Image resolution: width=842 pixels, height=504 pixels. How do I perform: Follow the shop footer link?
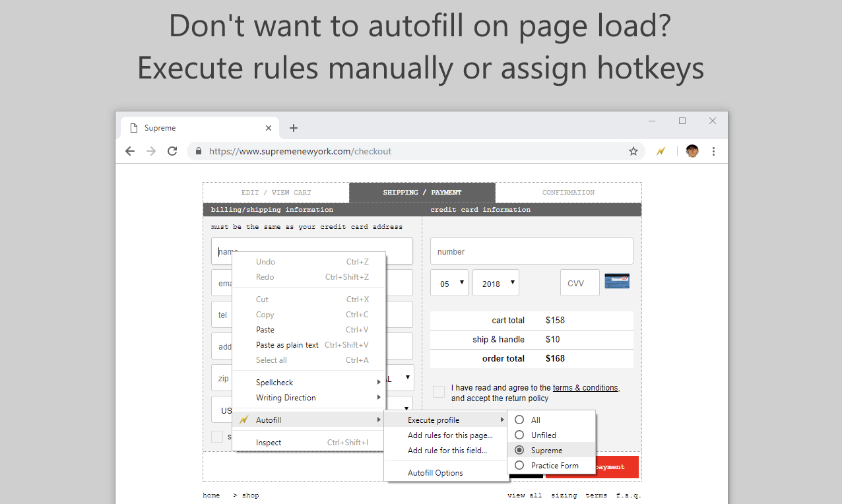pyautogui.click(x=251, y=495)
